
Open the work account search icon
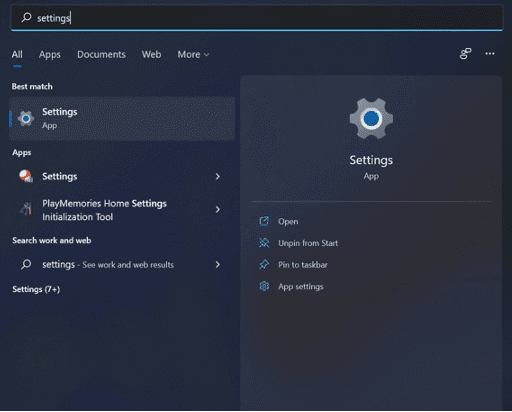click(465, 54)
